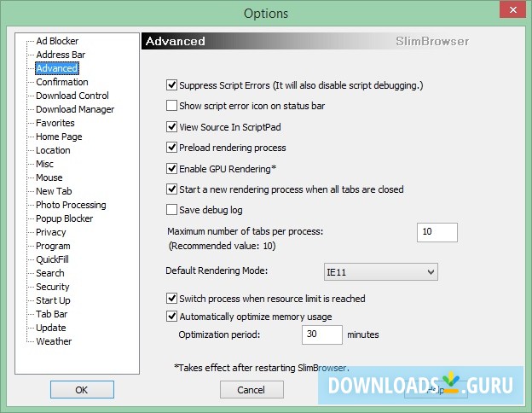Select Start Up options

click(x=53, y=300)
